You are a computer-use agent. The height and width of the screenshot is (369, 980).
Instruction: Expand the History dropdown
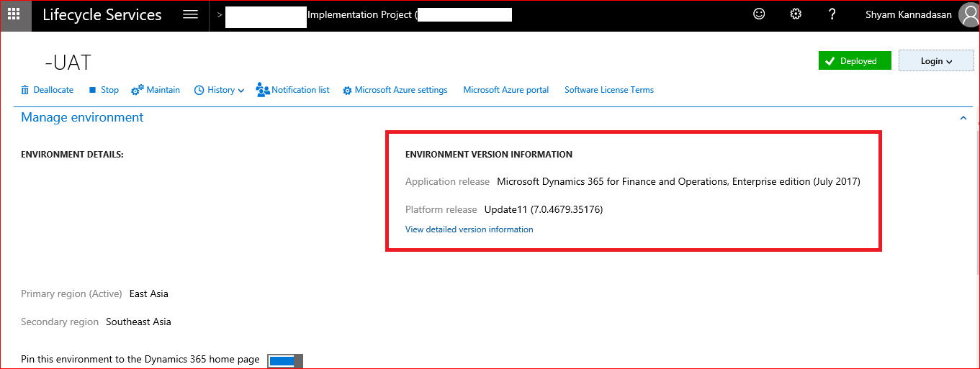pos(219,90)
